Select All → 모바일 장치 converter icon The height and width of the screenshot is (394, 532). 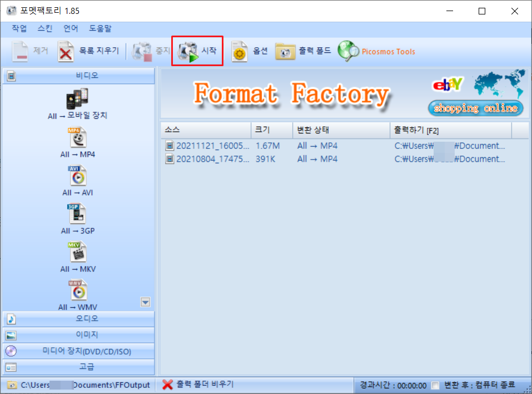(x=77, y=99)
